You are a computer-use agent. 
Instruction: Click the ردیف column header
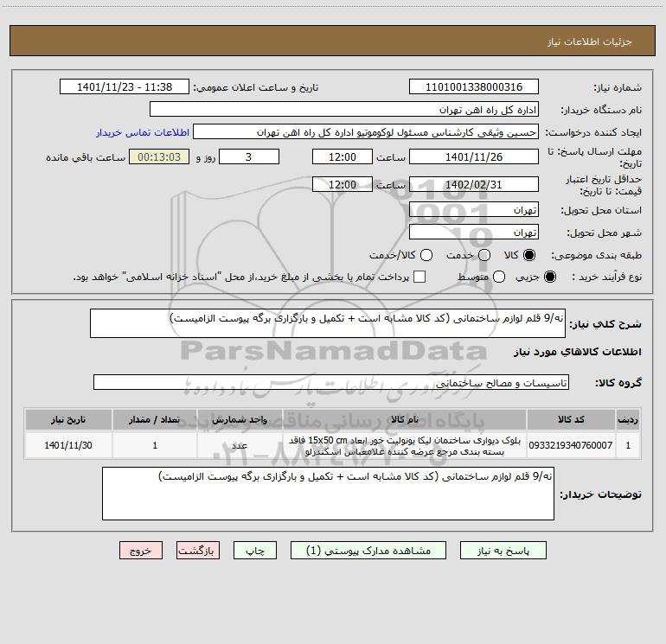[628, 419]
